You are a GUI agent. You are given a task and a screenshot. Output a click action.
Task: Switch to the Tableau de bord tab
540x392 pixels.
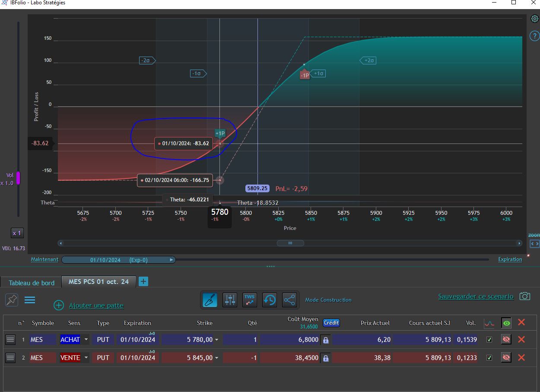point(32,283)
